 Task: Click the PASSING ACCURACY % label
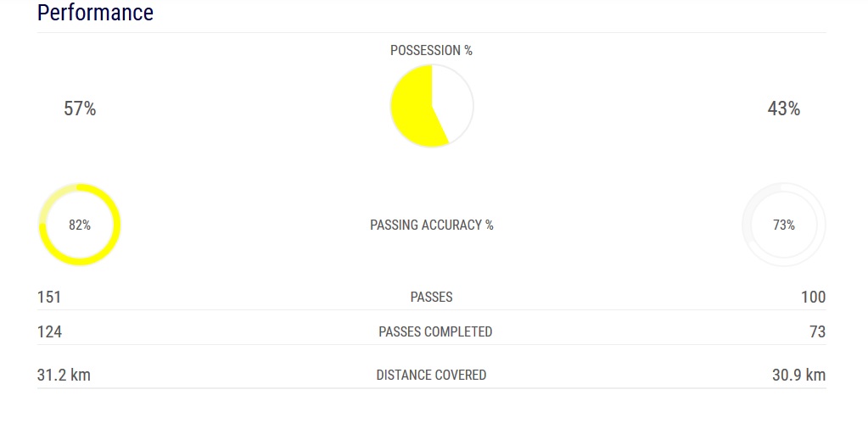click(431, 225)
